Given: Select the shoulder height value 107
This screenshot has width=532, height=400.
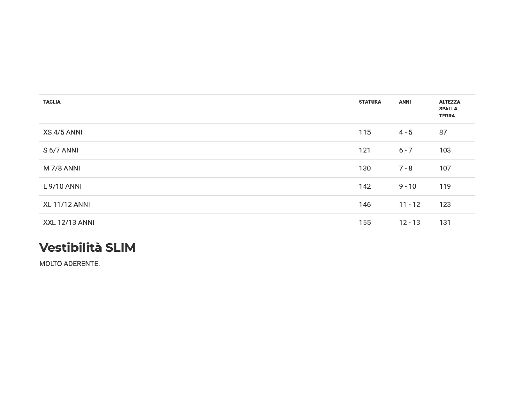Looking at the screenshot, I should pos(445,168).
